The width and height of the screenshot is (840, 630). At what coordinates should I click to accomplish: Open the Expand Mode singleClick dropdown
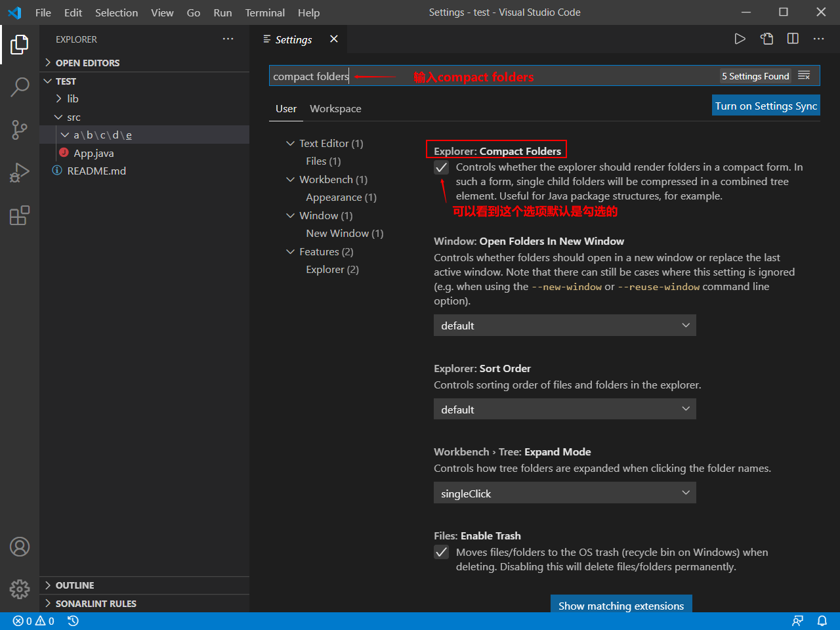564,493
